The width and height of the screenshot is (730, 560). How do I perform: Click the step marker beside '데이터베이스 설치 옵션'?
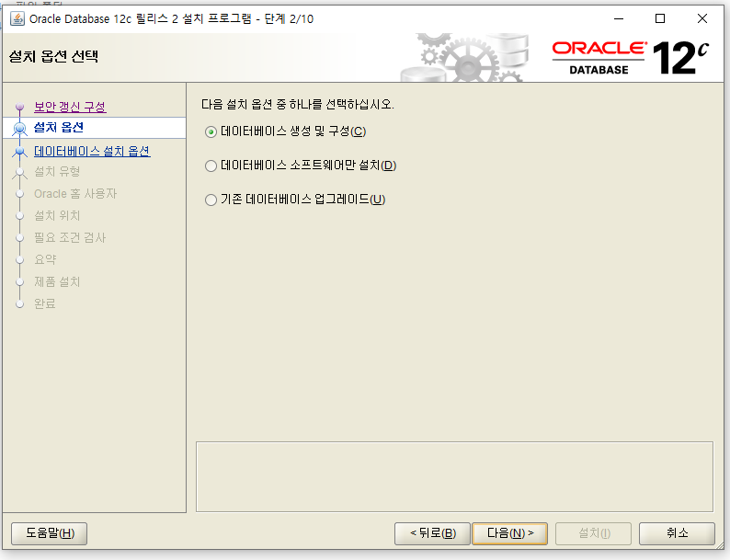[x=19, y=152]
